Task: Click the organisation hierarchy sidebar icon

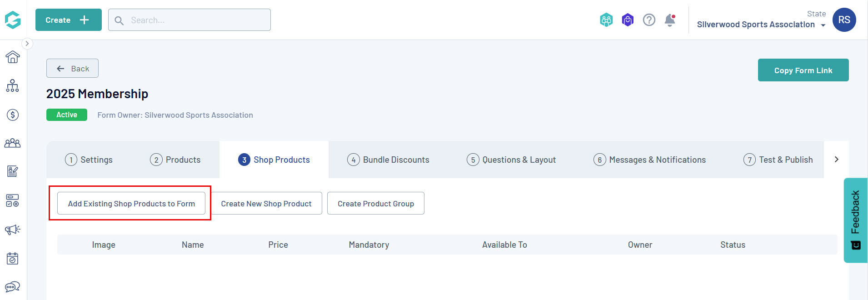Action: (x=13, y=86)
